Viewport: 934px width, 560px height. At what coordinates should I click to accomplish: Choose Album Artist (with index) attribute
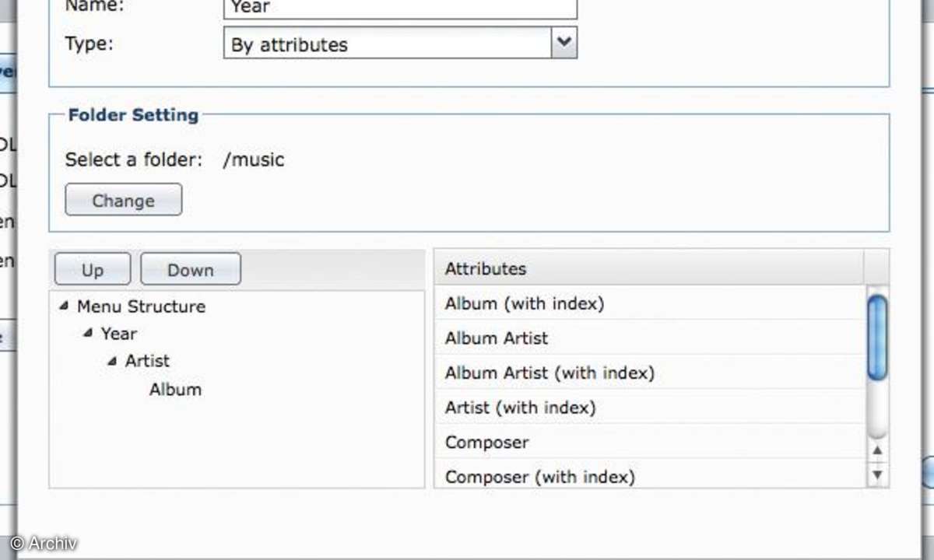click(650, 372)
